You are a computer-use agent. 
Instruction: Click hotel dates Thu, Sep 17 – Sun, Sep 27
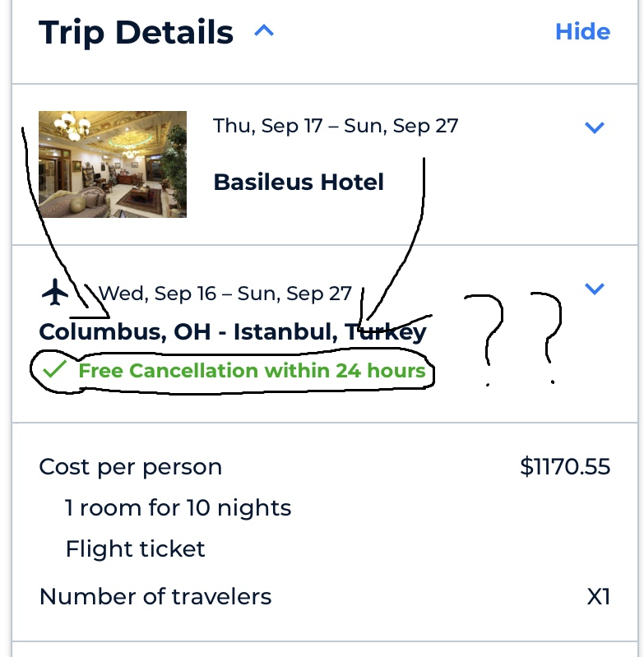tap(336, 126)
